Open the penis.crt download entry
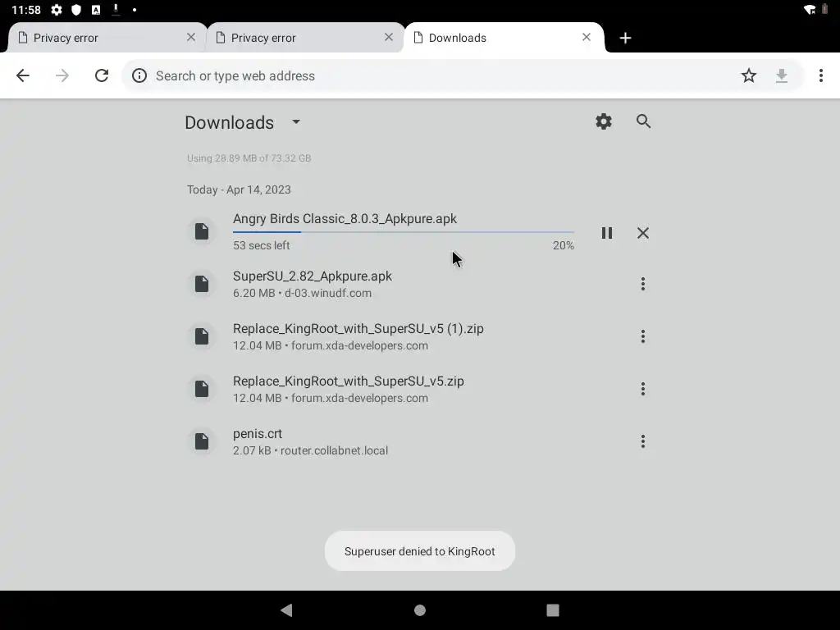840x630 pixels. click(418, 441)
